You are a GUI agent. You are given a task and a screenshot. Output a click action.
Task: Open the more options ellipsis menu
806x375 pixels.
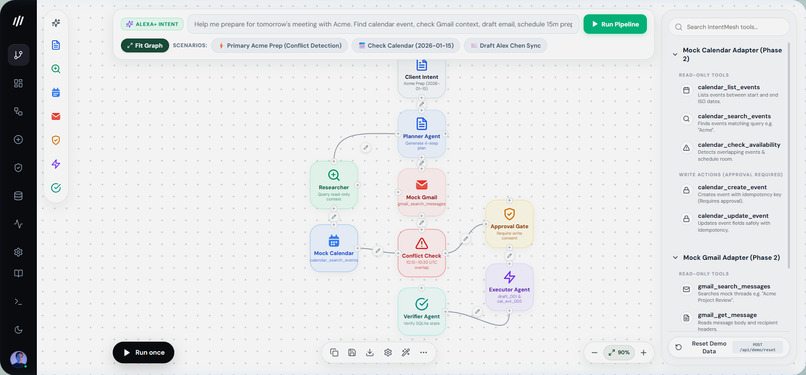pyautogui.click(x=424, y=352)
